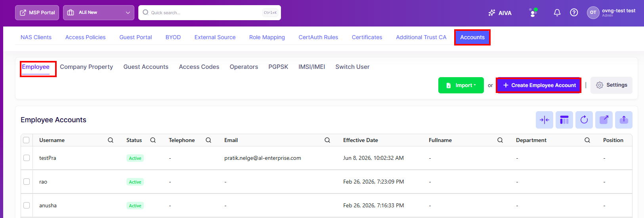Select the Accounts tab
This screenshot has width=644, height=218.
pos(472,37)
